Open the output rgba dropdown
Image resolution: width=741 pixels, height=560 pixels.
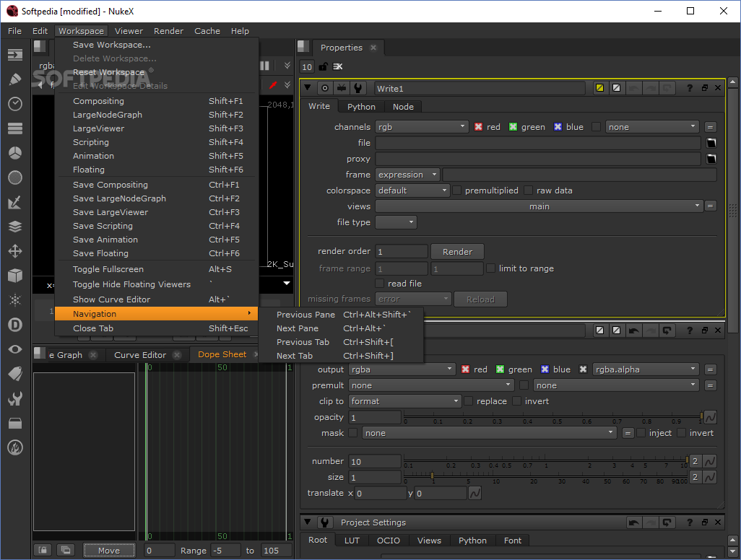[x=402, y=369]
